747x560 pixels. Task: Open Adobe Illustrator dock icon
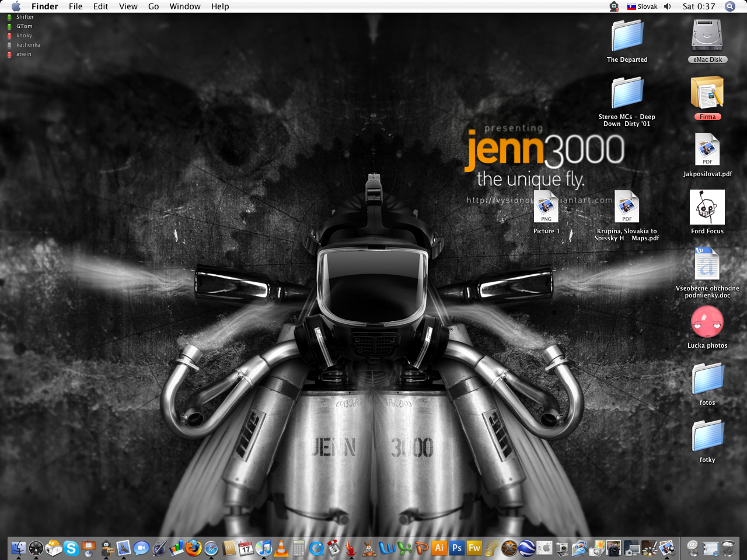(439, 548)
